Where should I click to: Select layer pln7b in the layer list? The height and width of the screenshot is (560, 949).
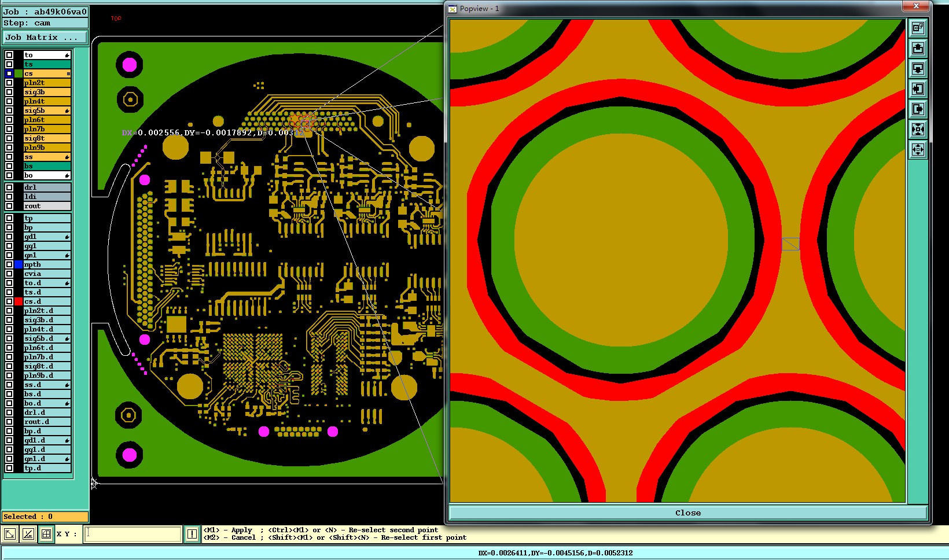(x=47, y=129)
